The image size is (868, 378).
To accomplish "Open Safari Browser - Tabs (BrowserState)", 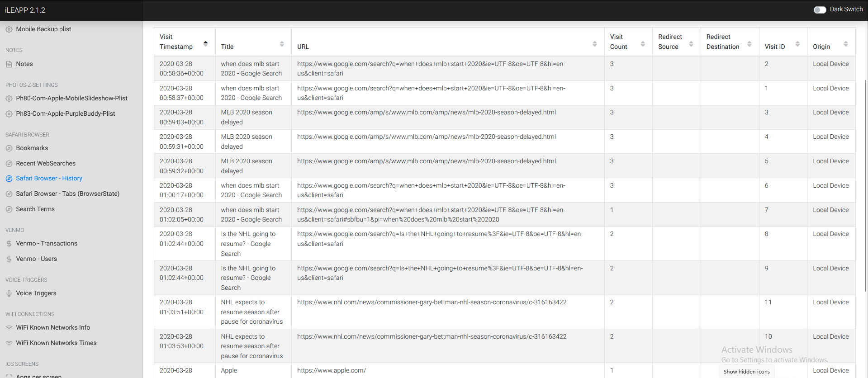I will 67,194.
